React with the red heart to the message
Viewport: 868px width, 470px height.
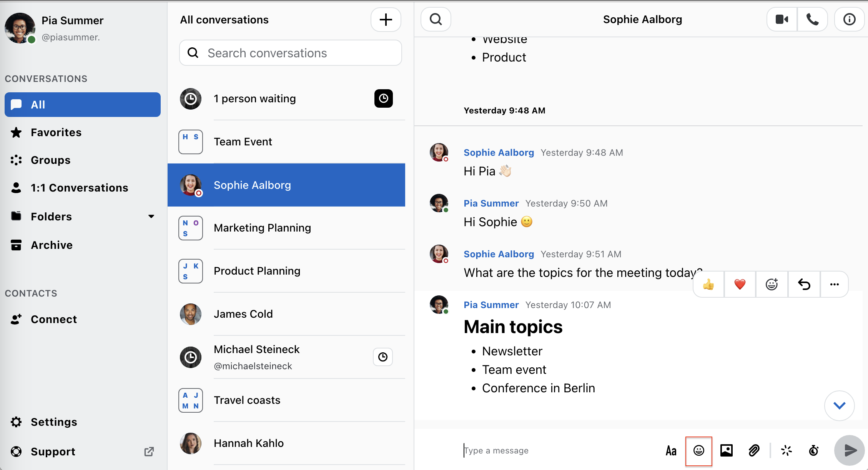(x=740, y=285)
